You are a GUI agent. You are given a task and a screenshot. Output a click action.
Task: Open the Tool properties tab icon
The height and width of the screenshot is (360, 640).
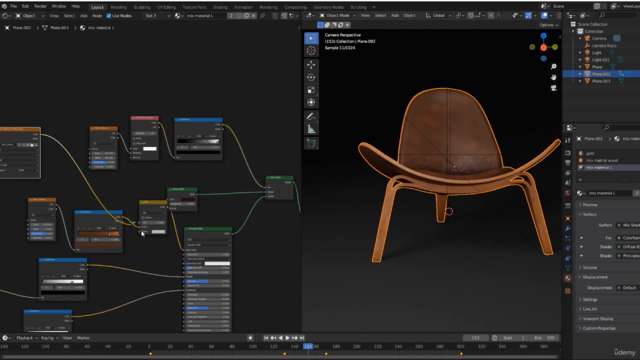pos(568,140)
